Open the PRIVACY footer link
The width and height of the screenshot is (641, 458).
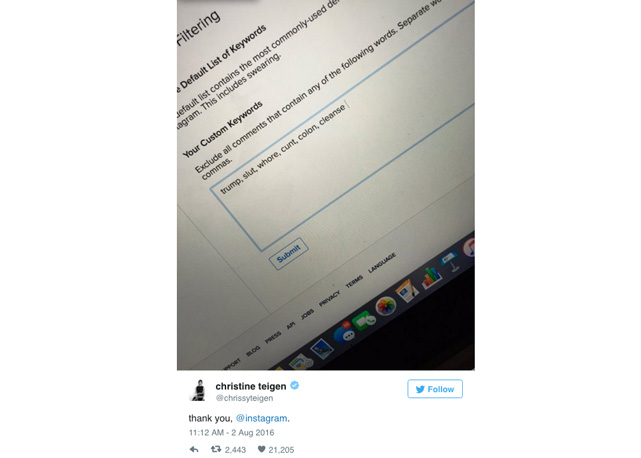[x=329, y=298]
